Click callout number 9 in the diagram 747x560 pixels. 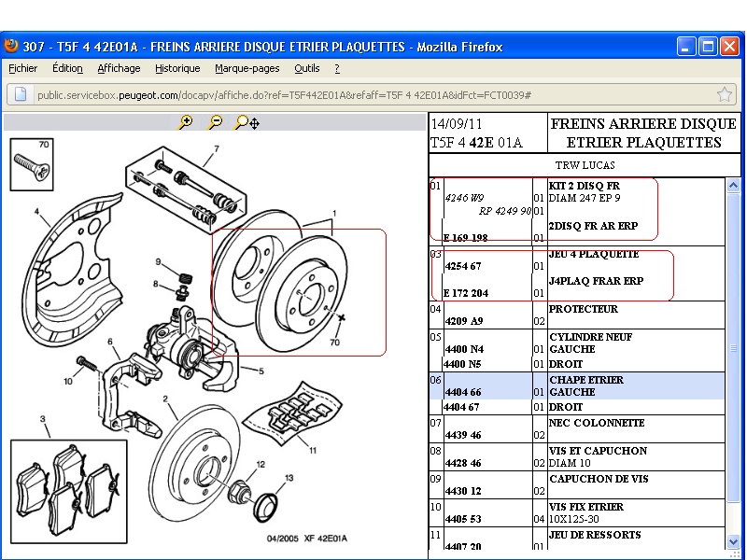point(158,261)
